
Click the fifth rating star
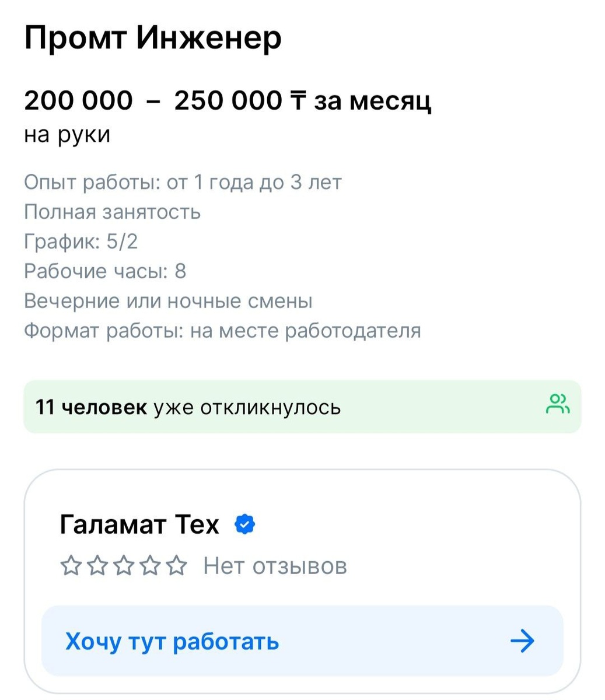176,565
